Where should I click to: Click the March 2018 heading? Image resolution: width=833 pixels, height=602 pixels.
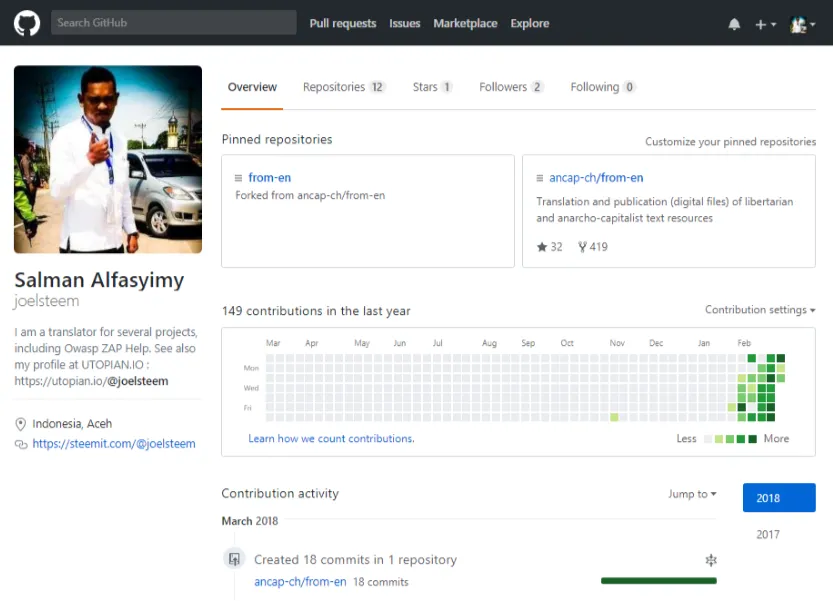(250, 521)
